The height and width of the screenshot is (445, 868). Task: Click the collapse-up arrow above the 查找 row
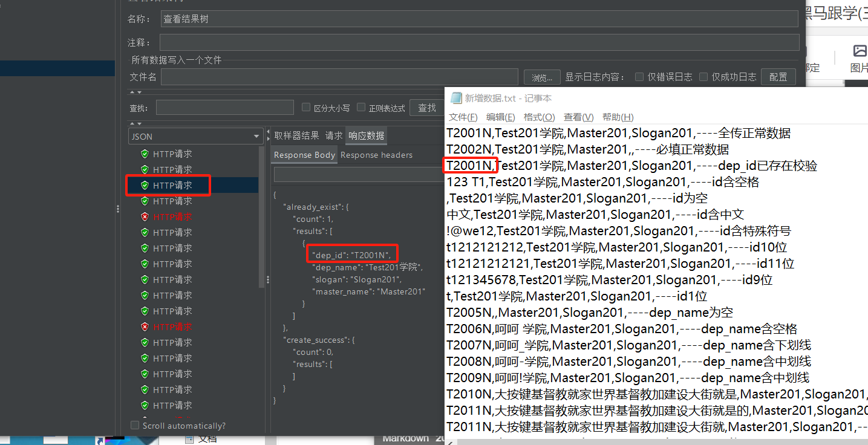click(132, 93)
